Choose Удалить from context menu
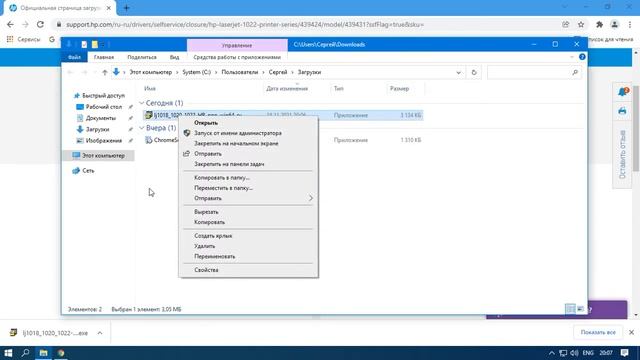640x360 pixels. point(248,246)
